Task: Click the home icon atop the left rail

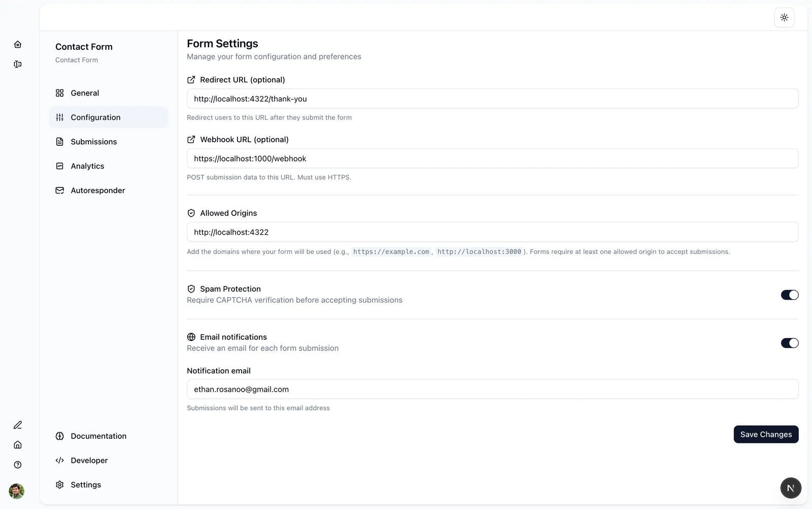Action: (18, 44)
